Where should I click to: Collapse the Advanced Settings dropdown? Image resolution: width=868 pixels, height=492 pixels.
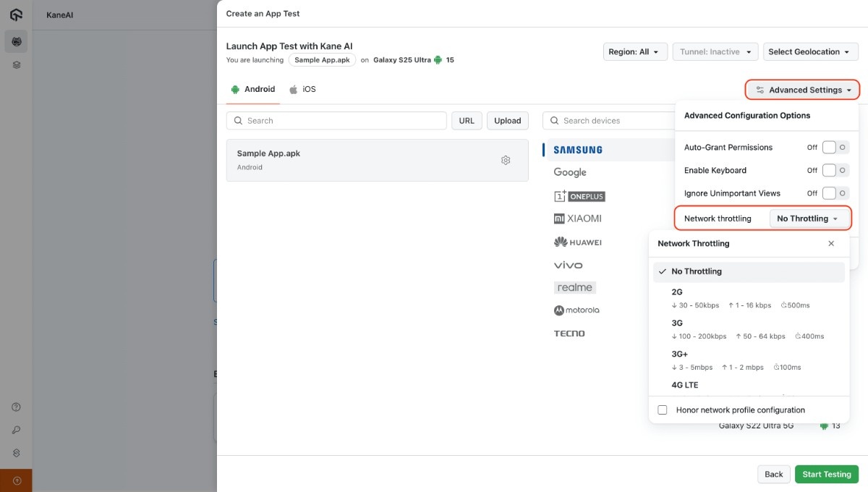(x=802, y=90)
